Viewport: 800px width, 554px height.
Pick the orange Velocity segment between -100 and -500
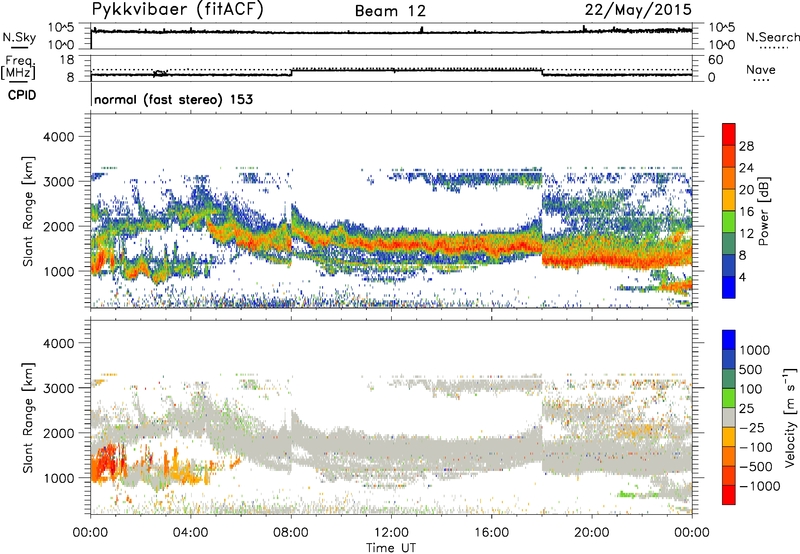(729, 456)
